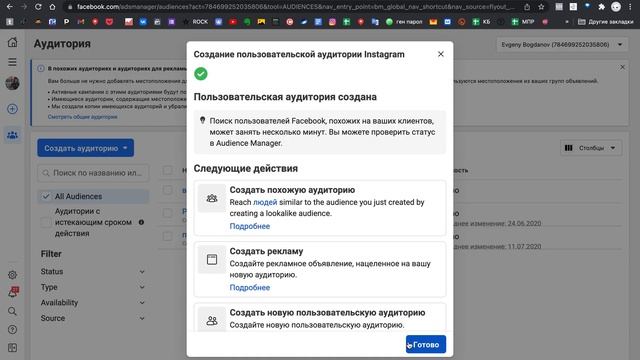This screenshot has height=360, width=640.
Task: Open Chrome profile avatar
Action: coord(616,7)
